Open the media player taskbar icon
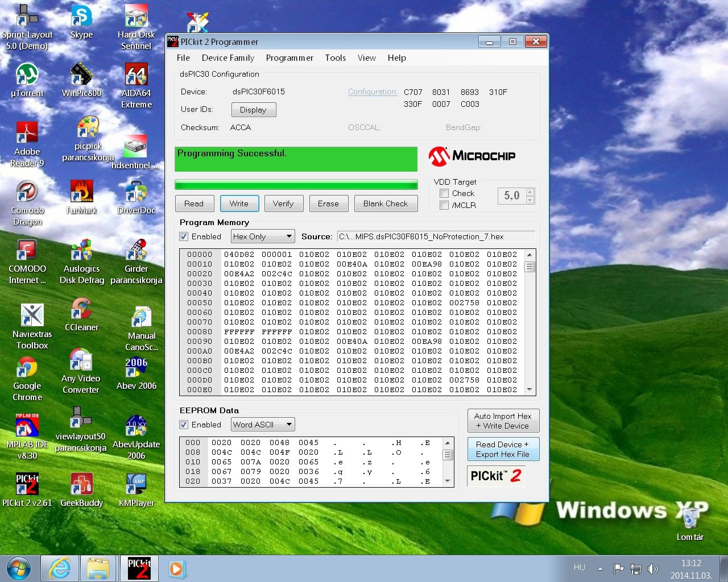Viewport: 728px width, 582px height. point(177,568)
